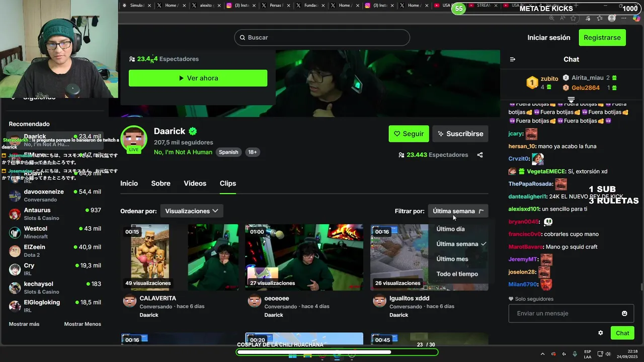644x362 pixels.
Task: Click the author avatar under CALAVERITA clip
Action: coord(130,301)
